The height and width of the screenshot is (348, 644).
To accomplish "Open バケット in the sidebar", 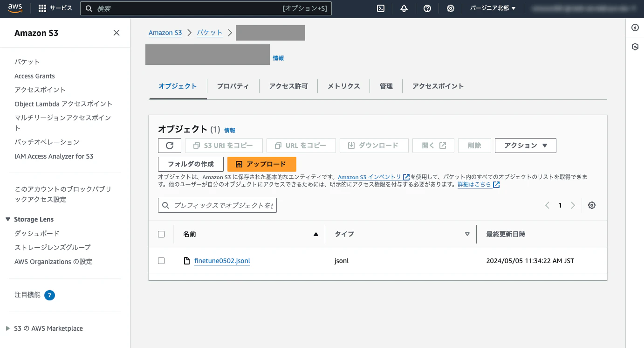I will (x=27, y=62).
